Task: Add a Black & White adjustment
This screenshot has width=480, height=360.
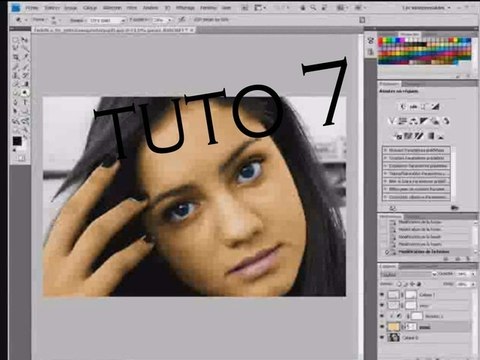Action: tap(424, 121)
